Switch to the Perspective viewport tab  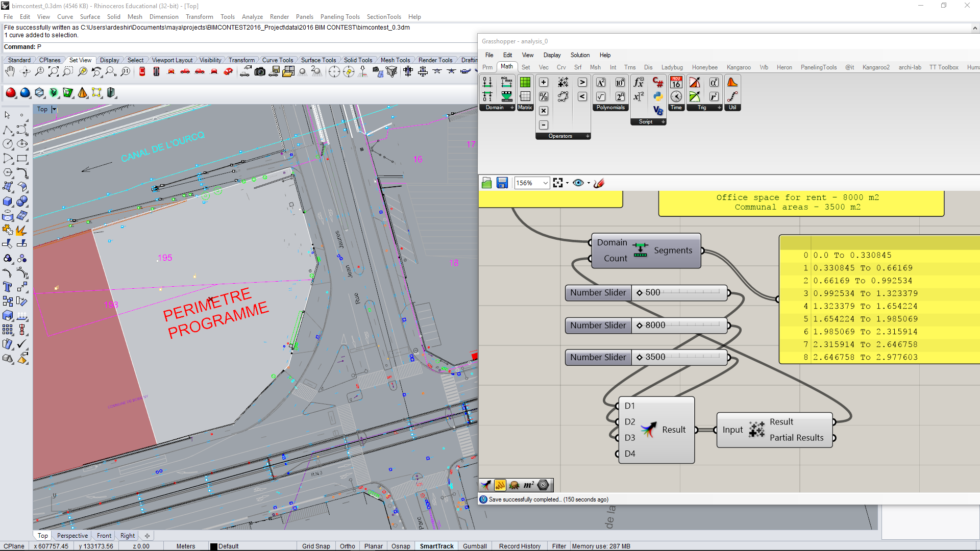point(72,536)
